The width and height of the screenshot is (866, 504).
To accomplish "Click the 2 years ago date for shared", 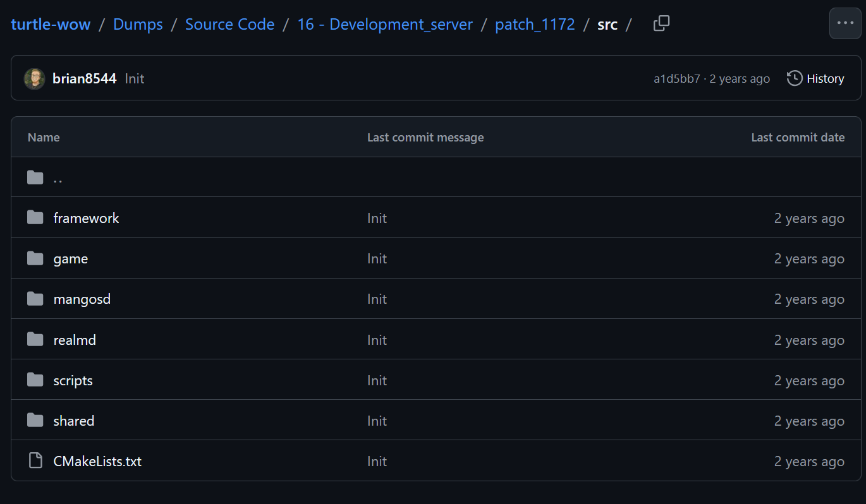I will point(809,421).
